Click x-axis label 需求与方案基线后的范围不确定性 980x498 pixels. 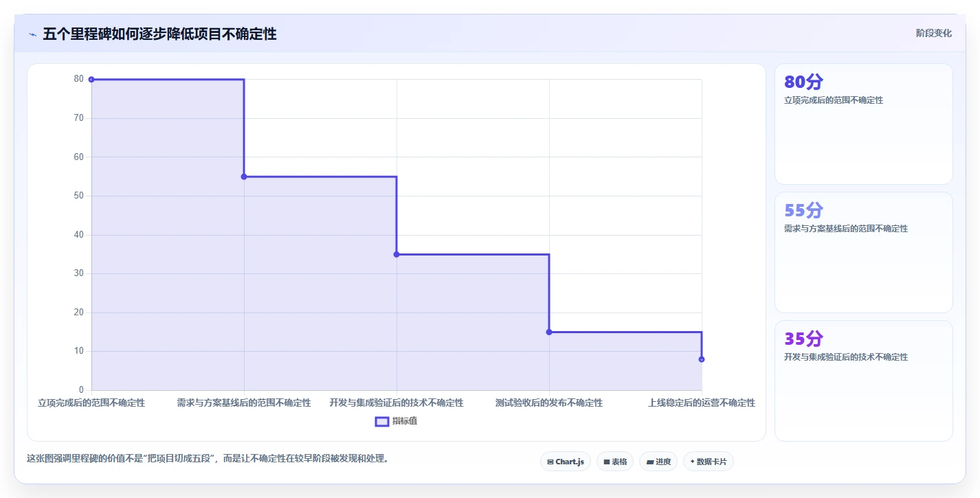click(244, 403)
